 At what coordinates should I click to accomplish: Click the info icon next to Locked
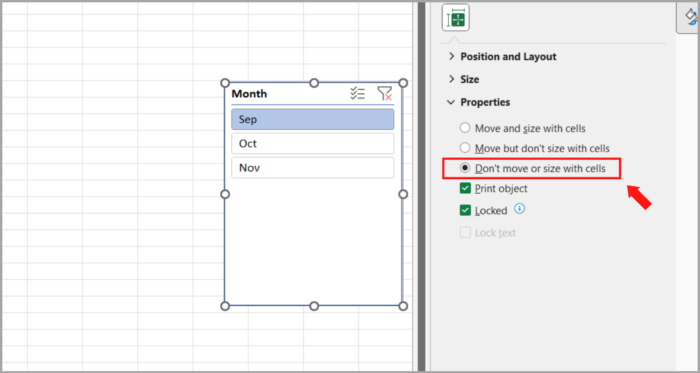(519, 208)
